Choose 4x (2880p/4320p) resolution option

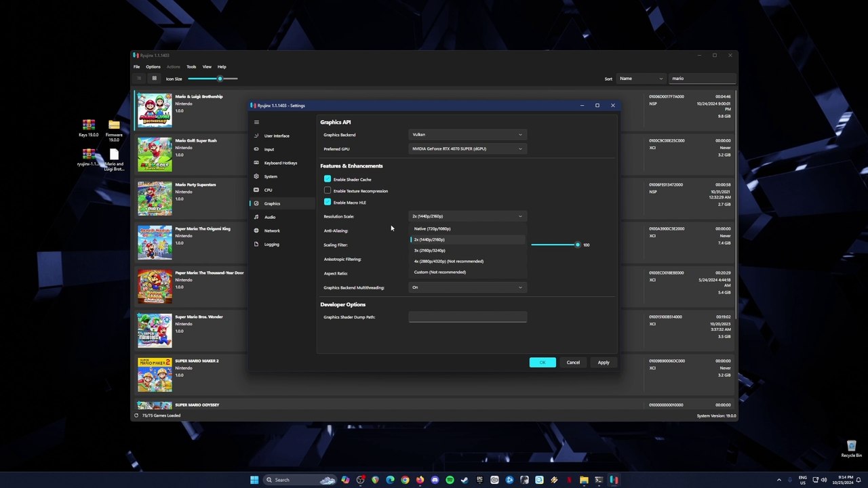468,261
